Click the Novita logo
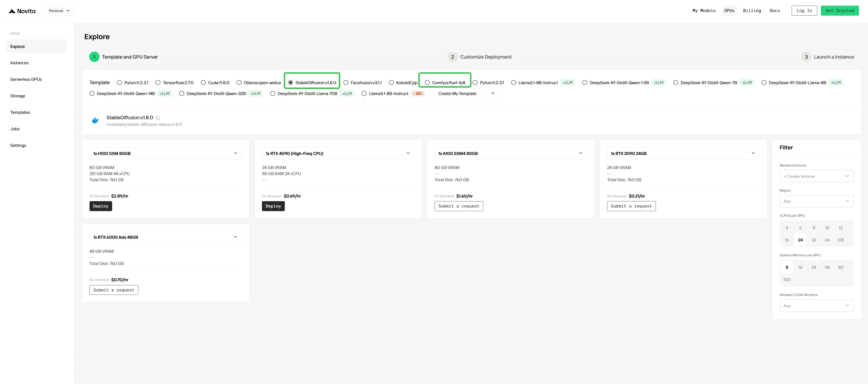This screenshot has width=868, height=384. 22,11
